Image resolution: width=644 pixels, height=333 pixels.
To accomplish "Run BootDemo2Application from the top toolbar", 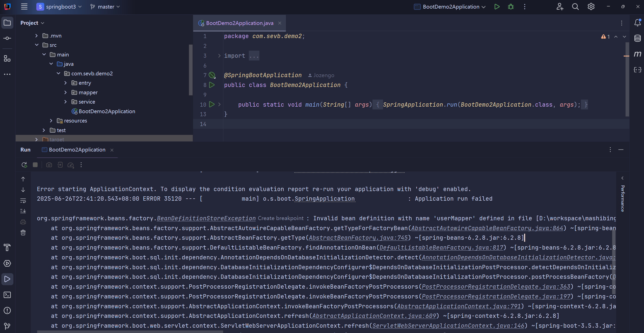I will 497,7.
